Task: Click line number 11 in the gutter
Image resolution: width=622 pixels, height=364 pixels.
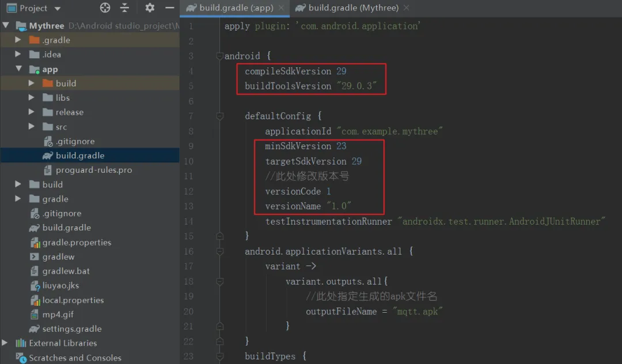Action: point(189,176)
